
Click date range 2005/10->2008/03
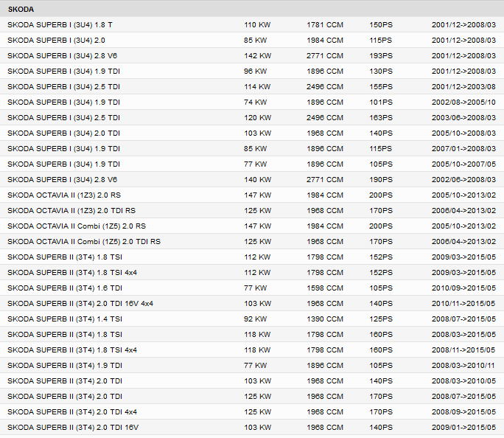point(463,133)
